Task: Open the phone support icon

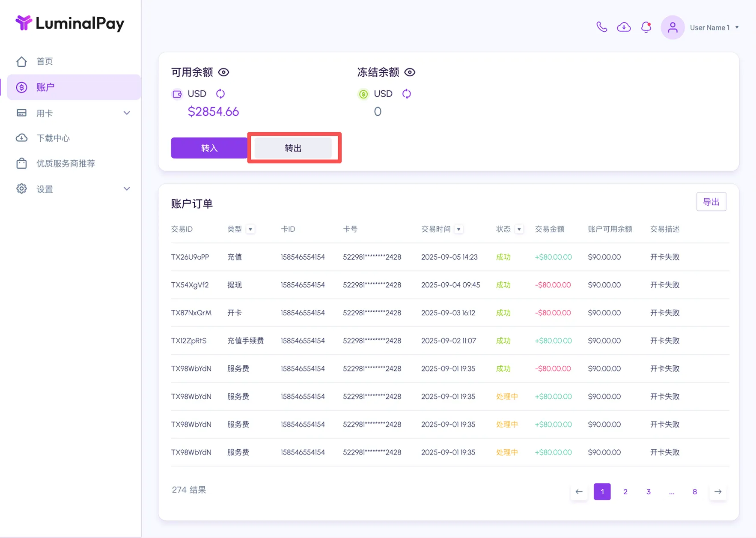Action: [x=601, y=27]
